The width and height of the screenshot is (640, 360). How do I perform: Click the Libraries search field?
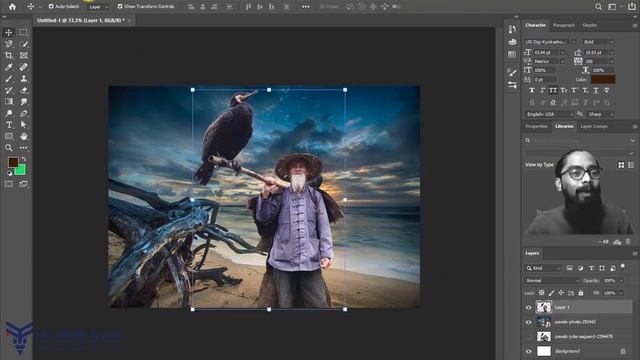(x=580, y=140)
